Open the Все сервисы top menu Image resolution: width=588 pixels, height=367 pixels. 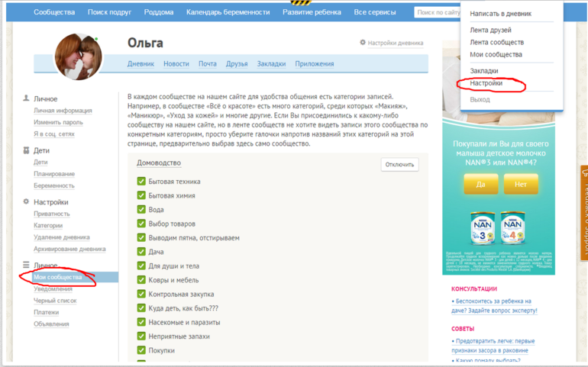click(374, 12)
